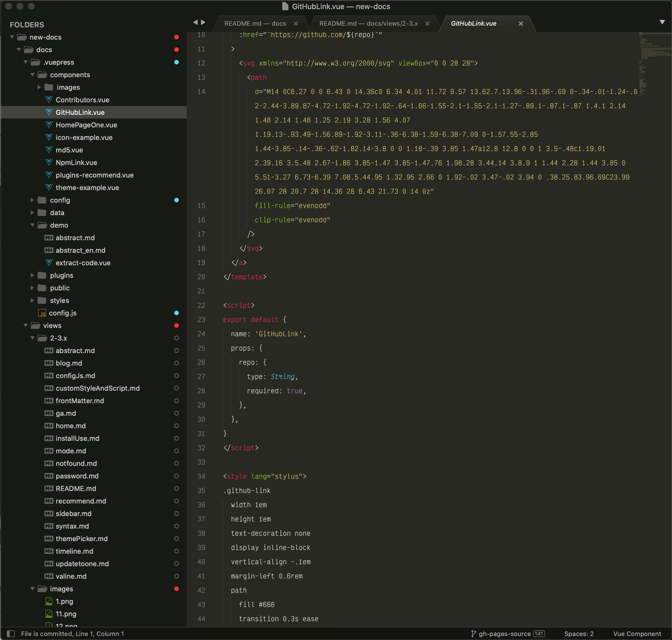672x640 pixels.
Task: Click the image icon beside 1.png
Action: [49, 602]
